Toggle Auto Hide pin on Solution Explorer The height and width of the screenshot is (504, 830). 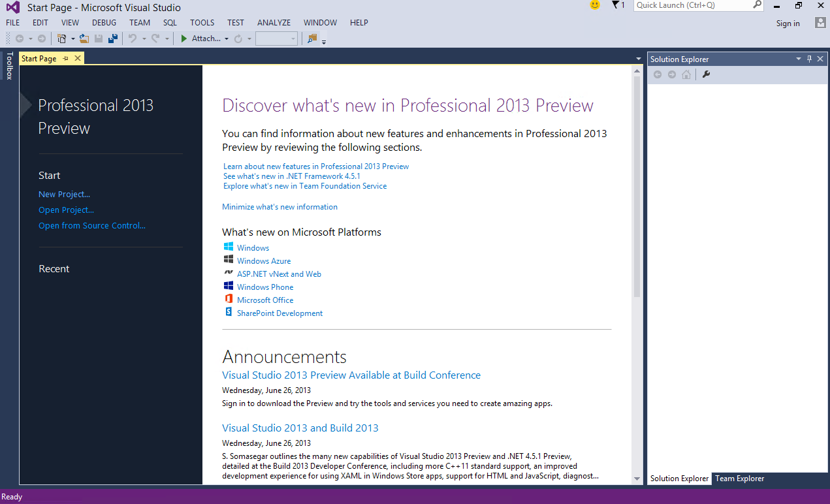click(810, 59)
